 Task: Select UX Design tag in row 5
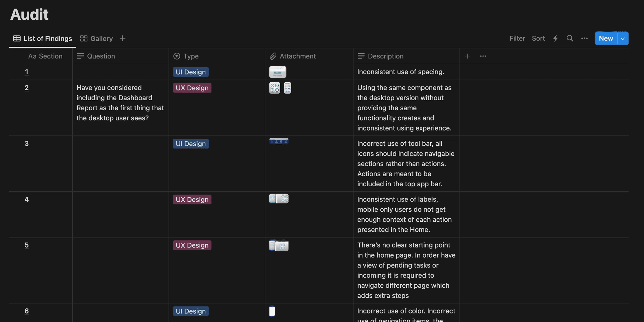[x=192, y=245]
